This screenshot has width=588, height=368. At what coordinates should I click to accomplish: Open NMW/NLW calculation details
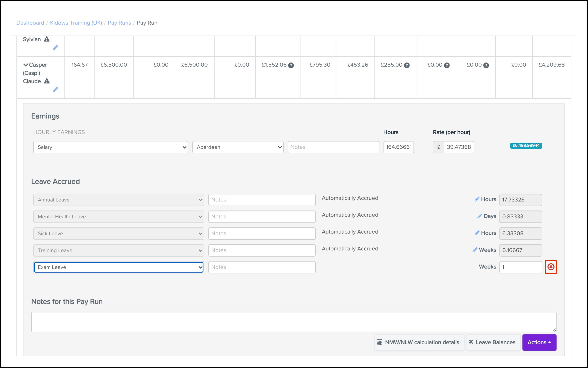[x=418, y=343]
